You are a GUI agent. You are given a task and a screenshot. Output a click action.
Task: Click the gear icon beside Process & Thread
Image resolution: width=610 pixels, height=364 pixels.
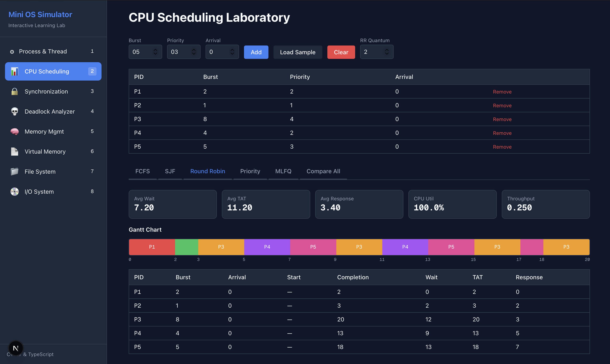point(12,52)
